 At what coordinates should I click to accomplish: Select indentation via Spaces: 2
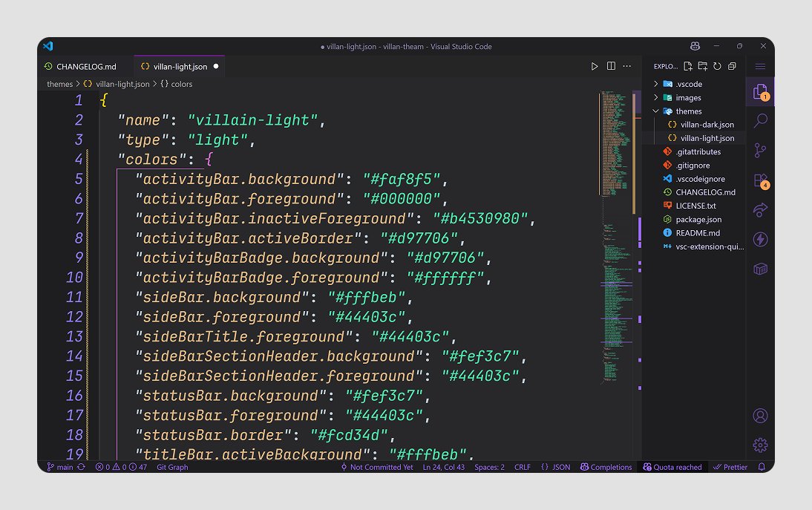tap(489, 467)
